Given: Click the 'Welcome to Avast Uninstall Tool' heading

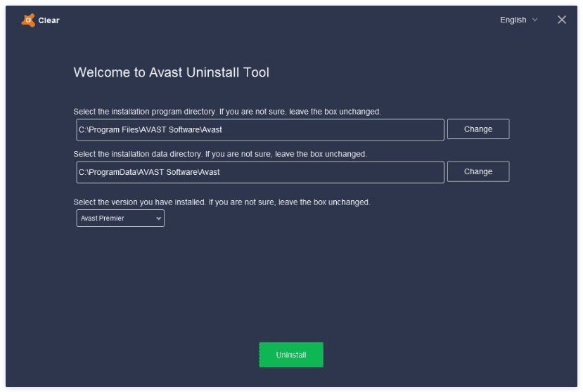Looking at the screenshot, I should pyautogui.click(x=171, y=72).
